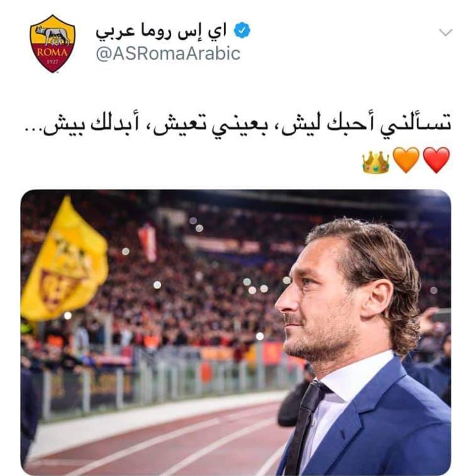This screenshot has width=464, height=476.
Task: Select the orange heart emoji
Action: 406,160
